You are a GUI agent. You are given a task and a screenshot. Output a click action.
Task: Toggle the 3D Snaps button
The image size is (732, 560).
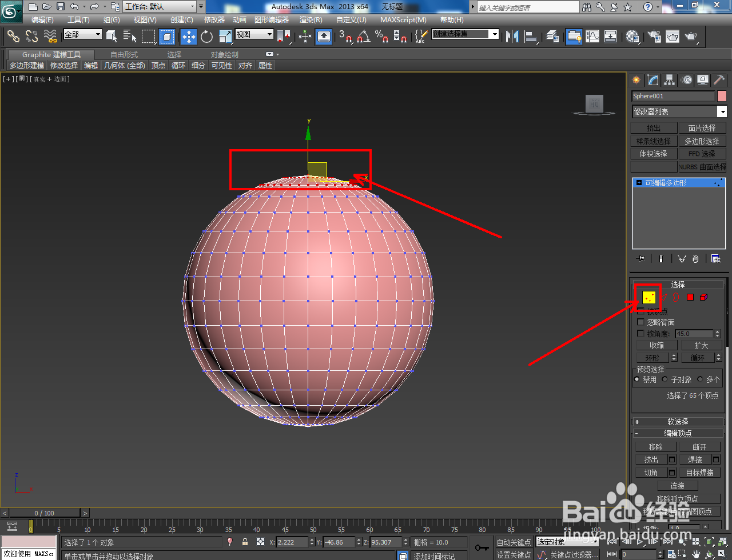(x=345, y=37)
